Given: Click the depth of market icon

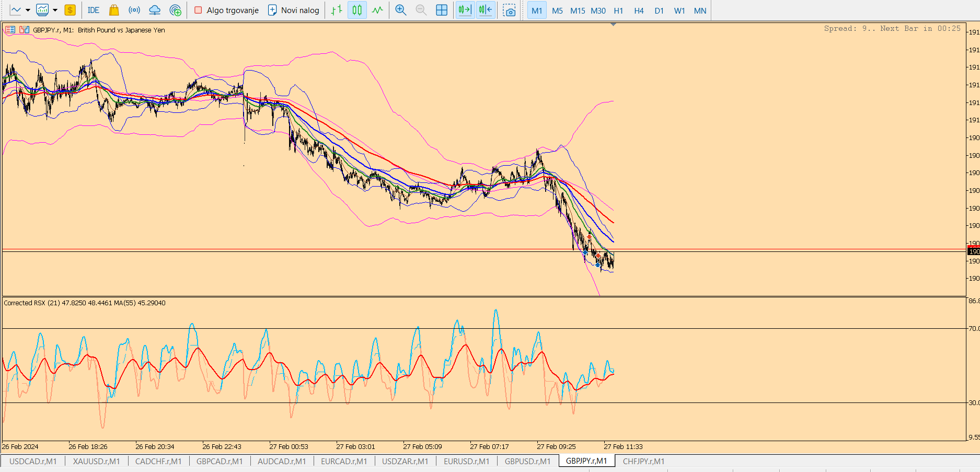Looking at the screenshot, I should click(24, 30).
